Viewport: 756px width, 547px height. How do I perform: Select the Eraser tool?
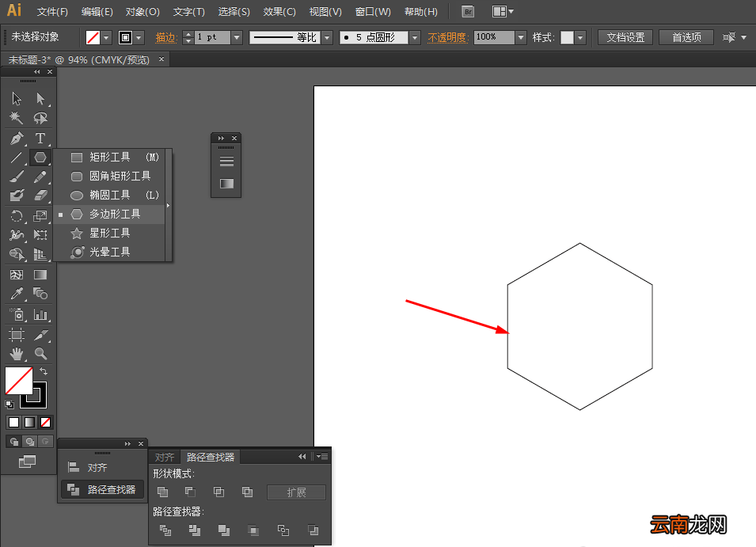[x=40, y=196]
